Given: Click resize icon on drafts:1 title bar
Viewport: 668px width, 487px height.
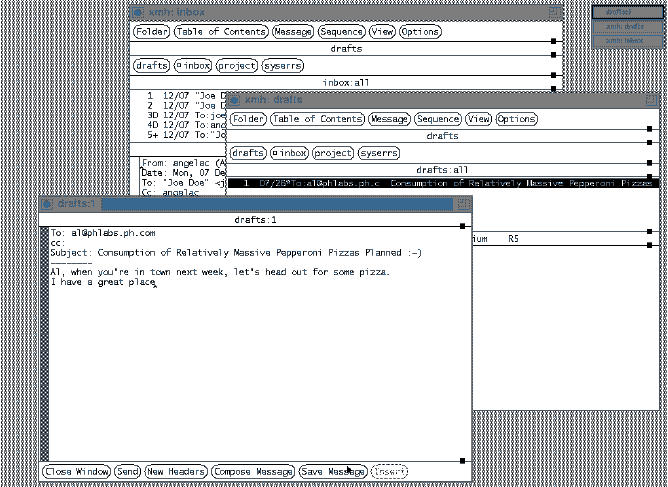Looking at the screenshot, I should point(463,204).
